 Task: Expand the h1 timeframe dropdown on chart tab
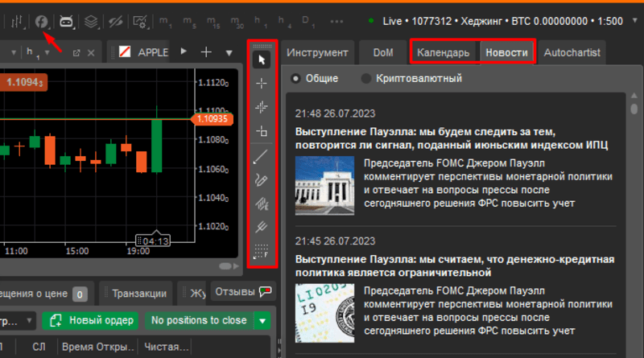(47, 52)
